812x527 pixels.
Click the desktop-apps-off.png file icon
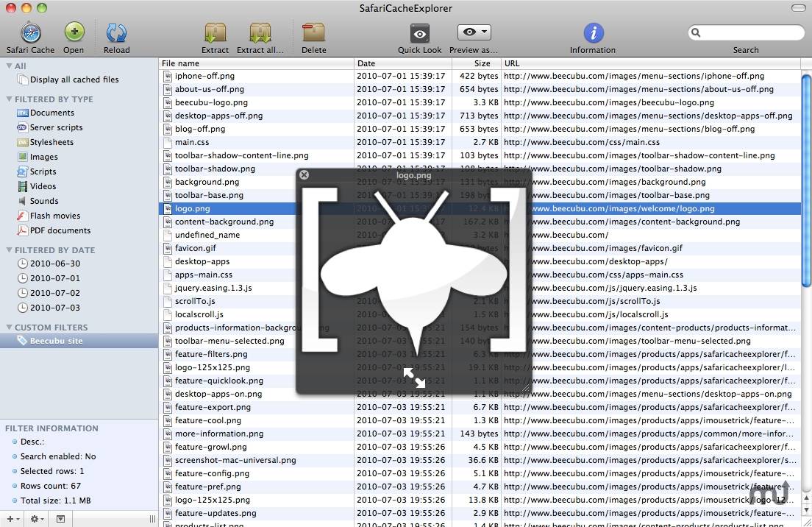point(167,116)
